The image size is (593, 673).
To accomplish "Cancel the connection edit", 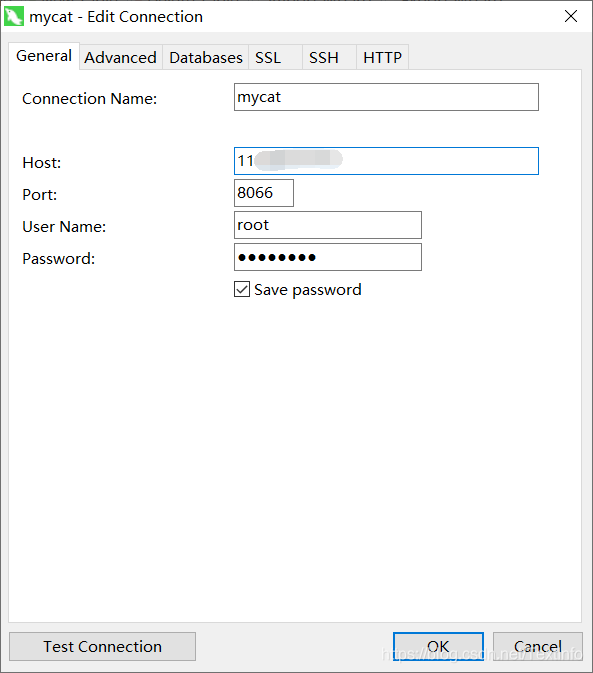I will click(x=538, y=646).
